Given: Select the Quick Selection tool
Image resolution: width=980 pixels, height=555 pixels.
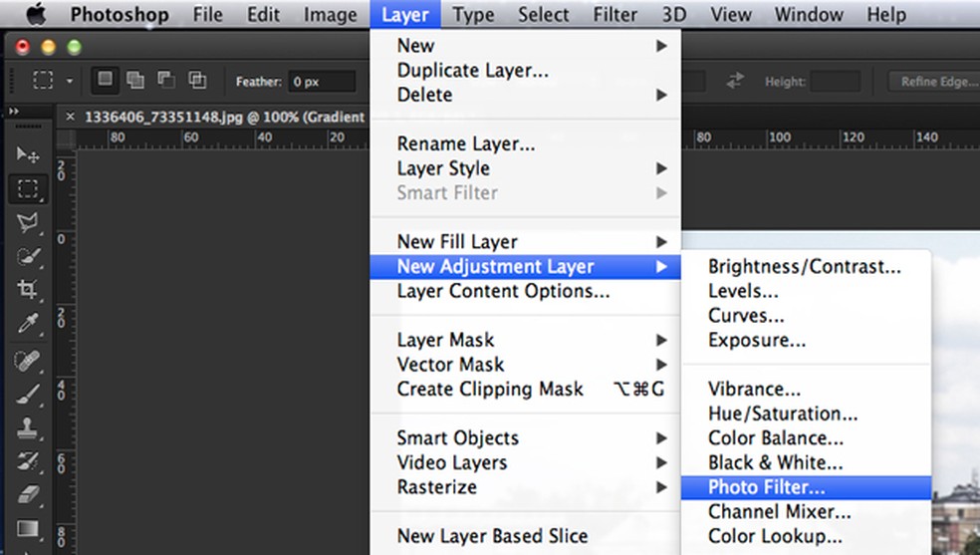Looking at the screenshot, I should coord(28,256).
